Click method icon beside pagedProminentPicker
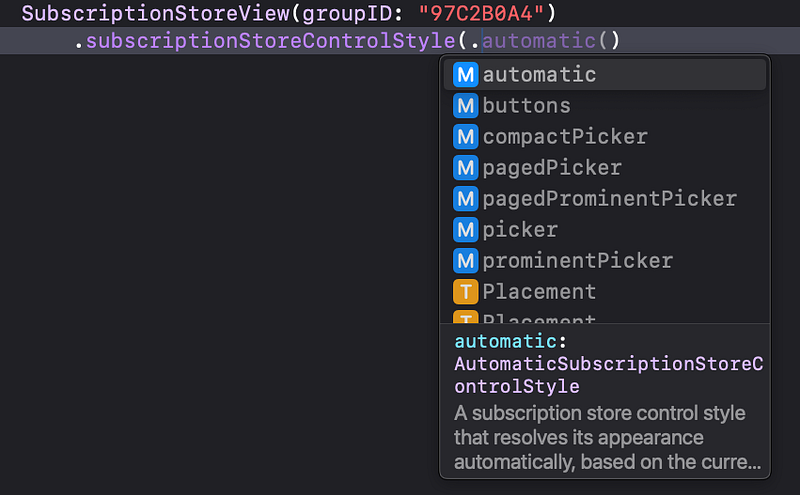Image resolution: width=800 pixels, height=495 pixels. (x=465, y=199)
